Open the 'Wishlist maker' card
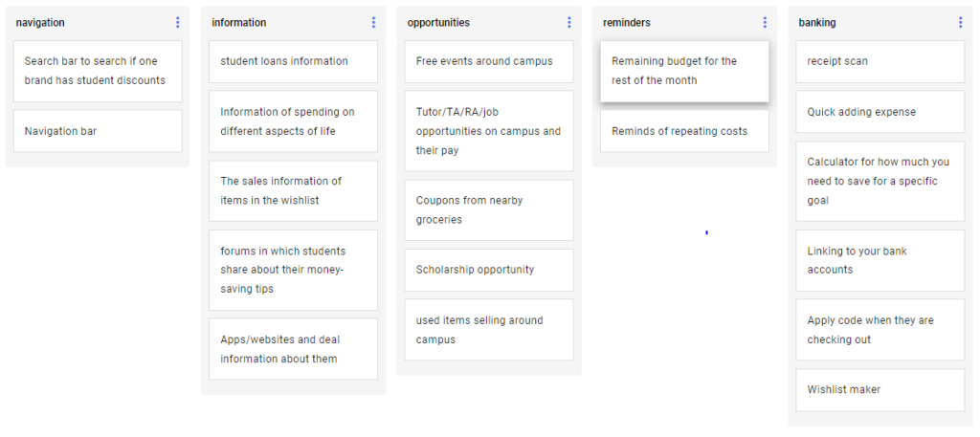 click(880, 389)
